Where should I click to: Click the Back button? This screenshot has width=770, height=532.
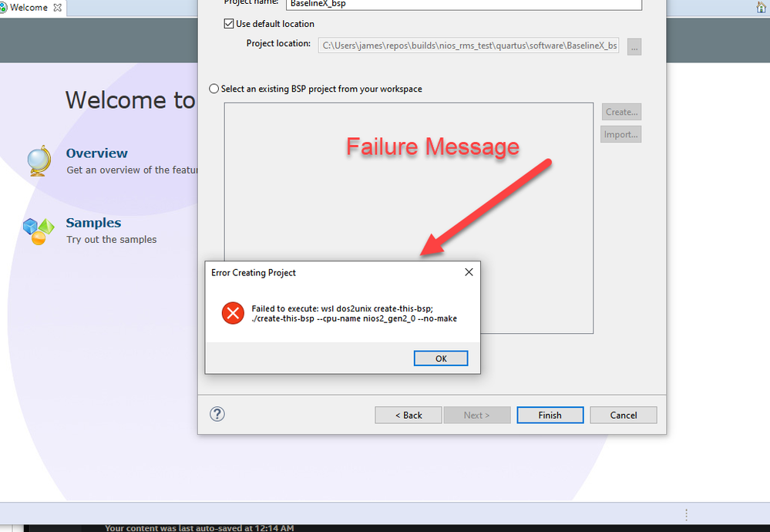[408, 415]
